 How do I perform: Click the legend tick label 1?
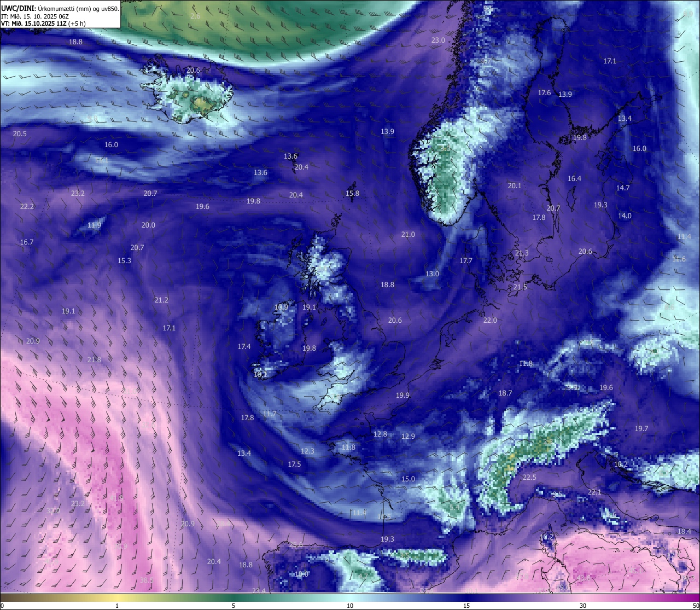point(117,606)
